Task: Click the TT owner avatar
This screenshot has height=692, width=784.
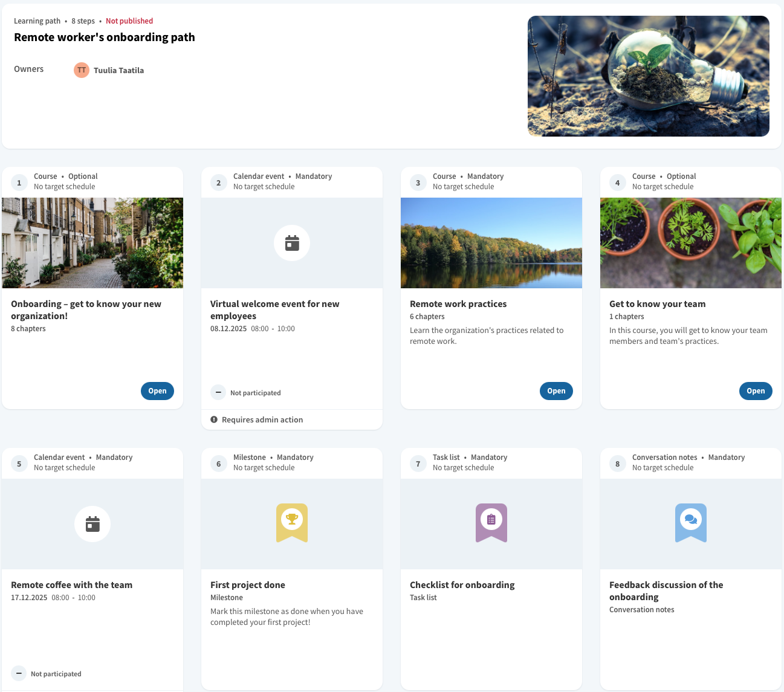Action: click(x=82, y=70)
